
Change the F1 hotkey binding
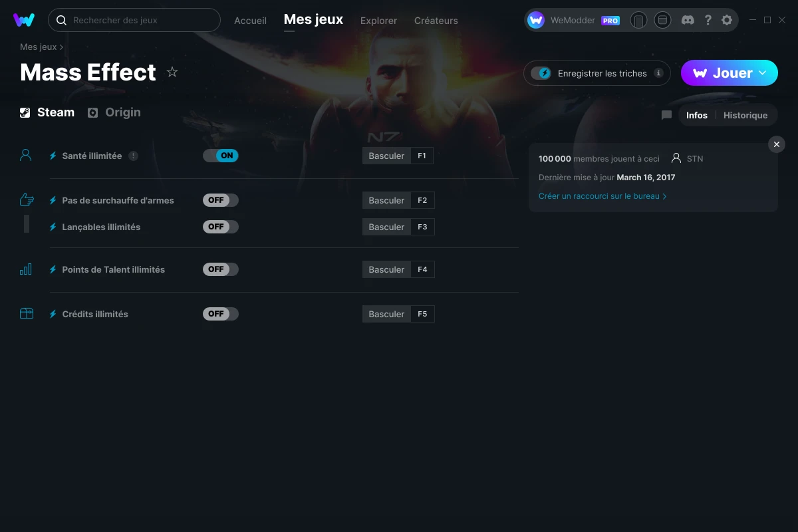pos(422,156)
